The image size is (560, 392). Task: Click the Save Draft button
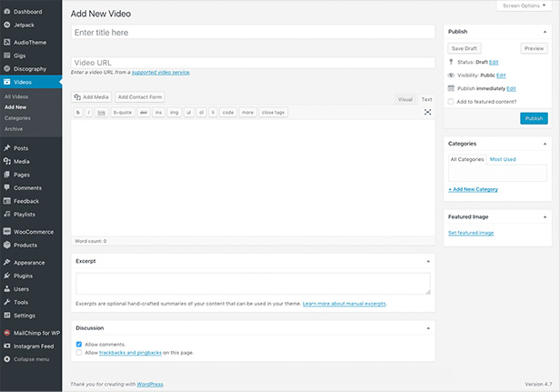(x=465, y=48)
